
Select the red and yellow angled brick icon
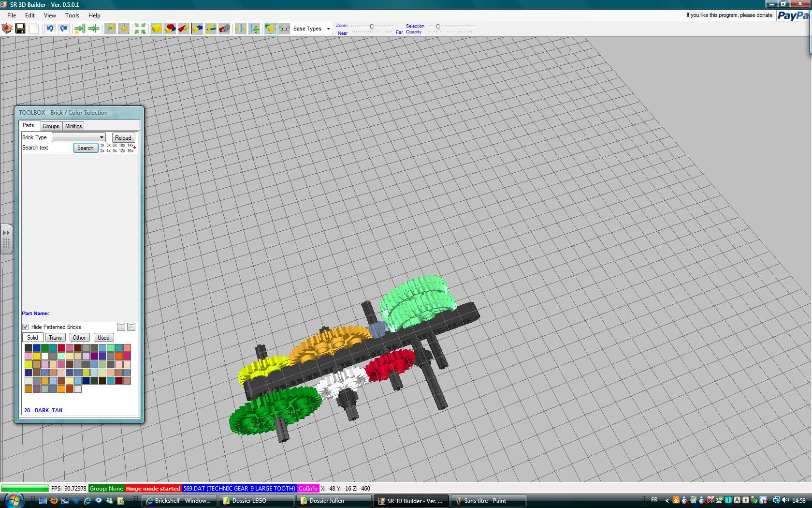click(184, 29)
